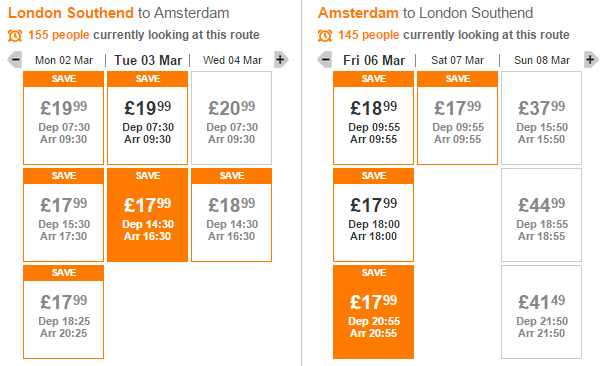Click the alarm clock icon beside 145 people
The height and width of the screenshot is (366, 605).
click(x=325, y=35)
